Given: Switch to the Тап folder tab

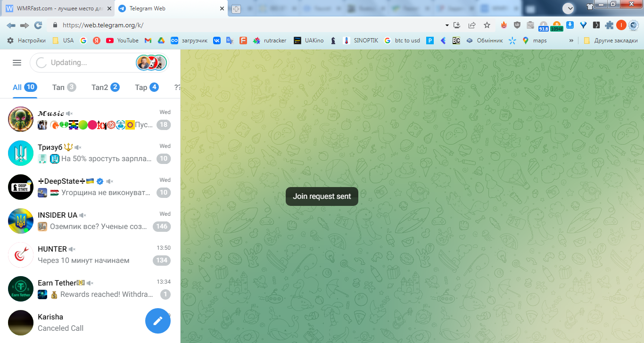Looking at the screenshot, I should [64, 87].
